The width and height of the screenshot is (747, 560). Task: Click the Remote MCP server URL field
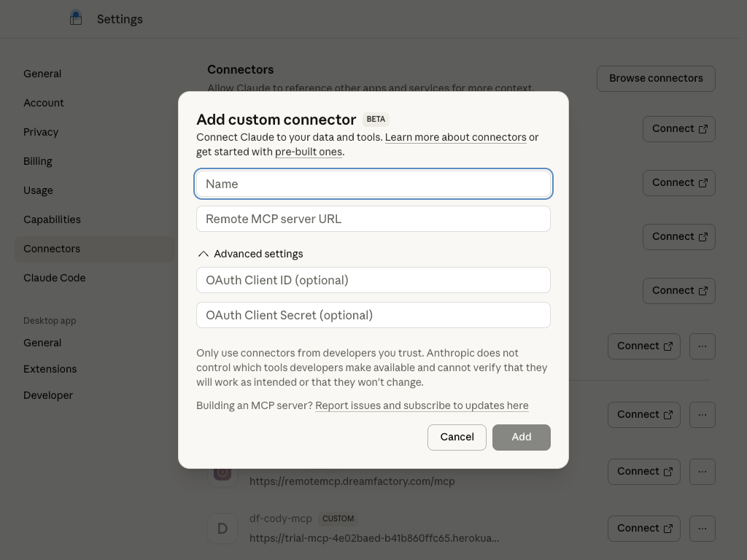(373, 219)
